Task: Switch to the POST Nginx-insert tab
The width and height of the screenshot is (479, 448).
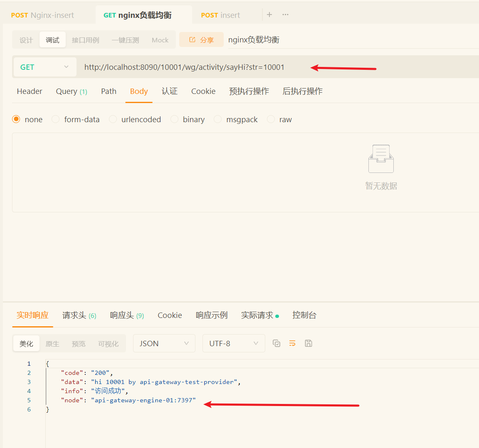Action: 42,15
